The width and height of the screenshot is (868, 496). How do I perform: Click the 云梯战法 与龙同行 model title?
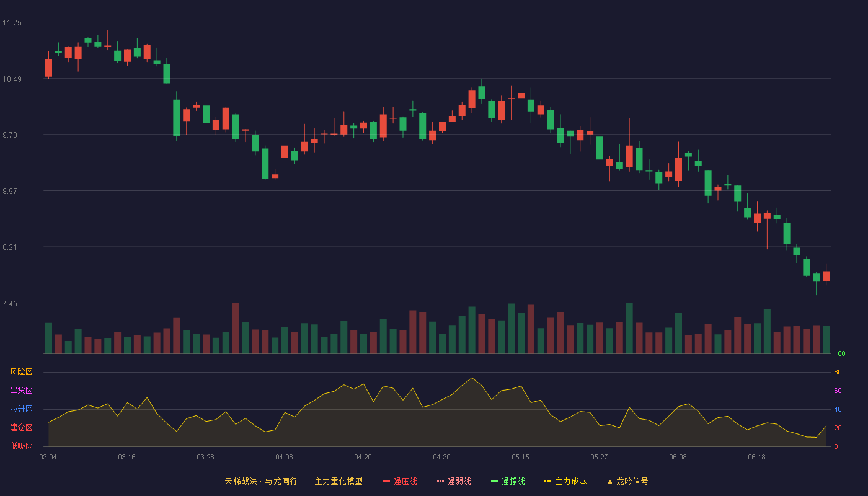pyautogui.click(x=293, y=481)
